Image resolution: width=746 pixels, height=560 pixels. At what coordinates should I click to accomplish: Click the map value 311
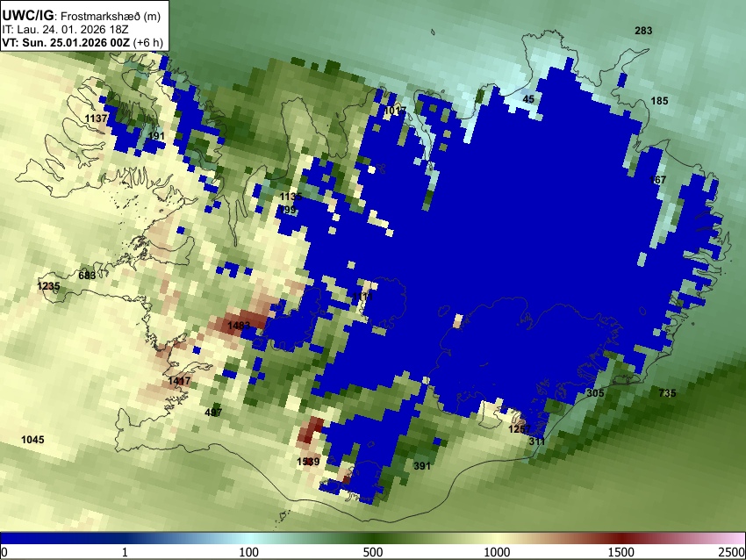coord(536,442)
